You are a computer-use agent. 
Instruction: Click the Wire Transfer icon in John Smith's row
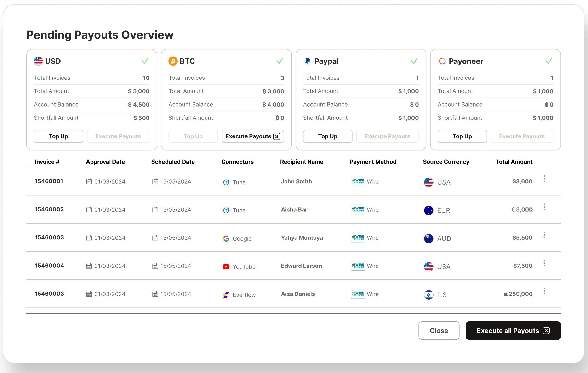(x=358, y=181)
